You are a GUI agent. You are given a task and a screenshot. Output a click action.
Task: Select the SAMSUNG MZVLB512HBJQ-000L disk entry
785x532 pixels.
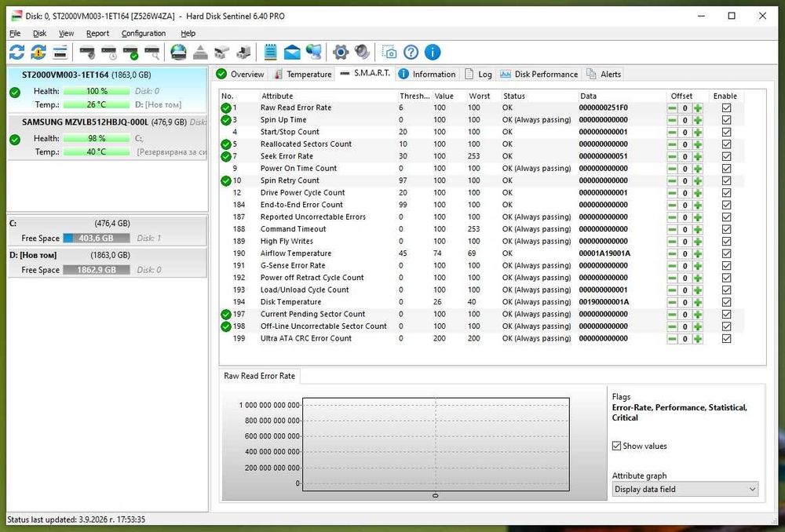pos(107,137)
